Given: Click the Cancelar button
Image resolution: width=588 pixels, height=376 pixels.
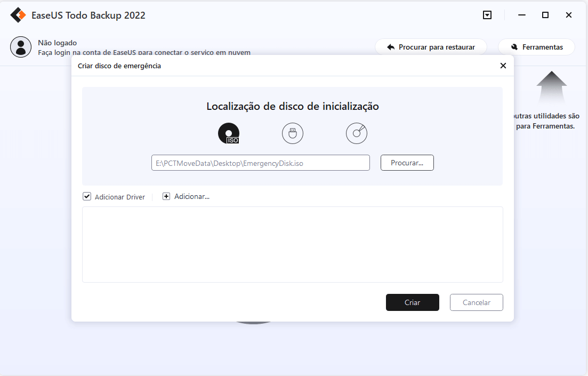Looking at the screenshot, I should [476, 302].
